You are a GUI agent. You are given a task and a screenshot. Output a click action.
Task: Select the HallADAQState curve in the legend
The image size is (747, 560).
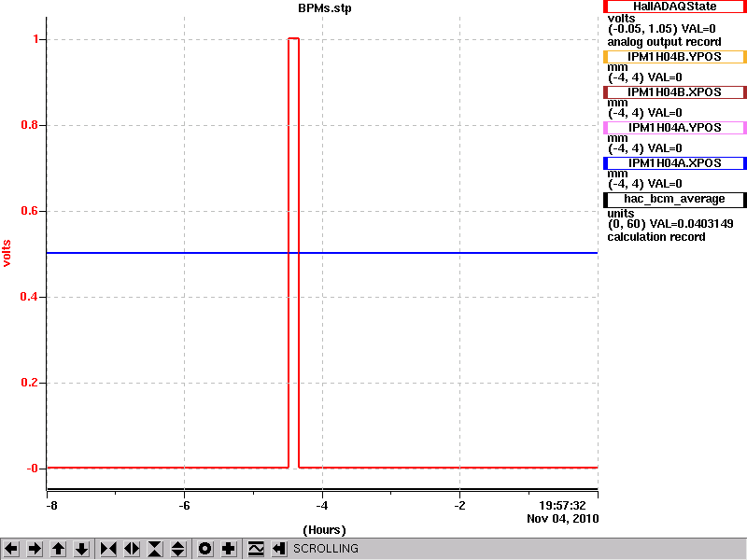point(674,7)
